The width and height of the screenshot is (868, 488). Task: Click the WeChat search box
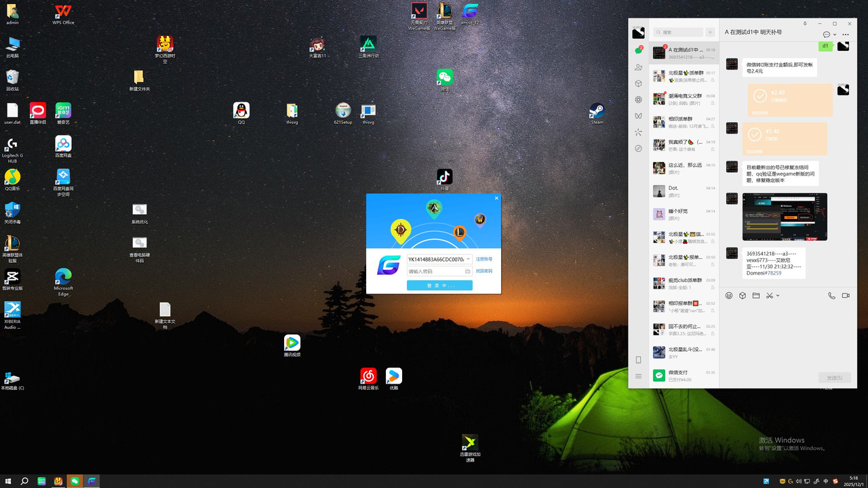(x=678, y=32)
